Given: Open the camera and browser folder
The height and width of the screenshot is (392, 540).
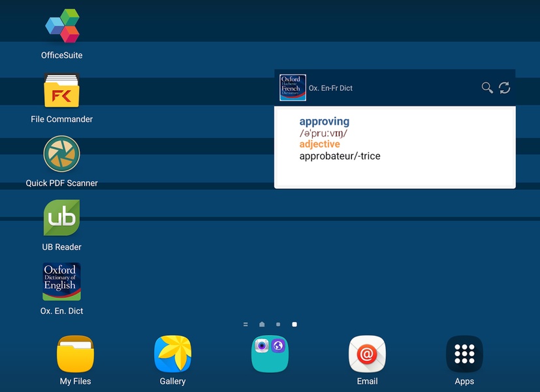Looking at the screenshot, I should (270, 354).
